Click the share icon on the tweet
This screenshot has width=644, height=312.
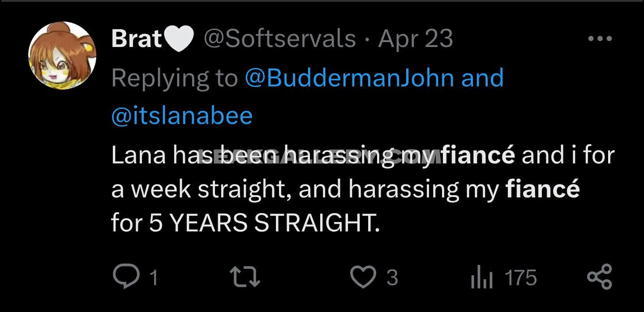coord(599,276)
